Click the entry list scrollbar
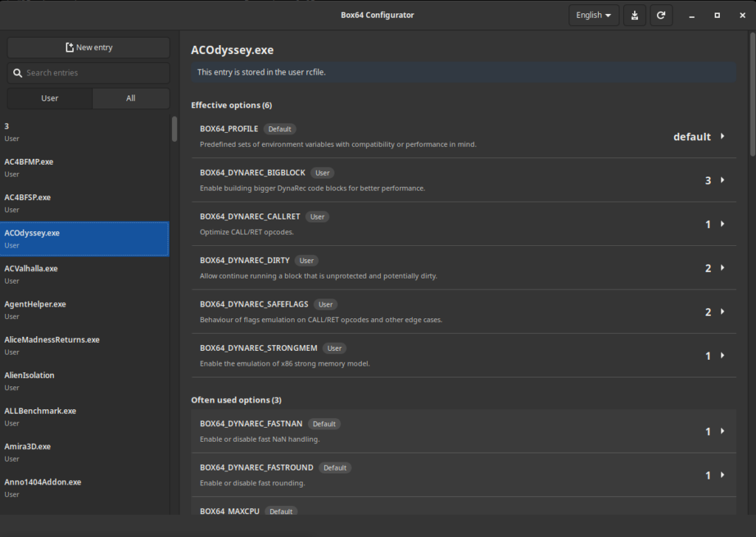 tap(174, 129)
